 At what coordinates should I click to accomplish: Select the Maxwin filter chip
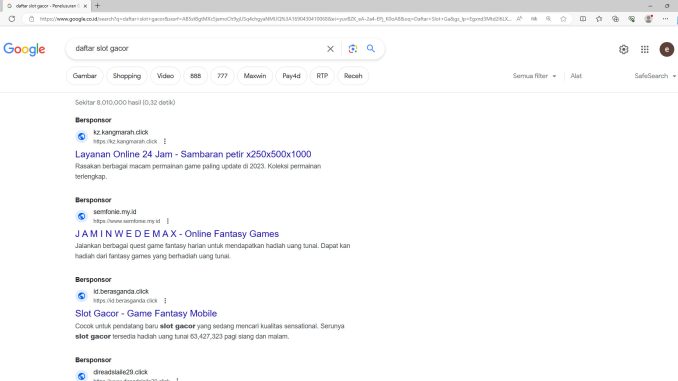click(x=255, y=76)
